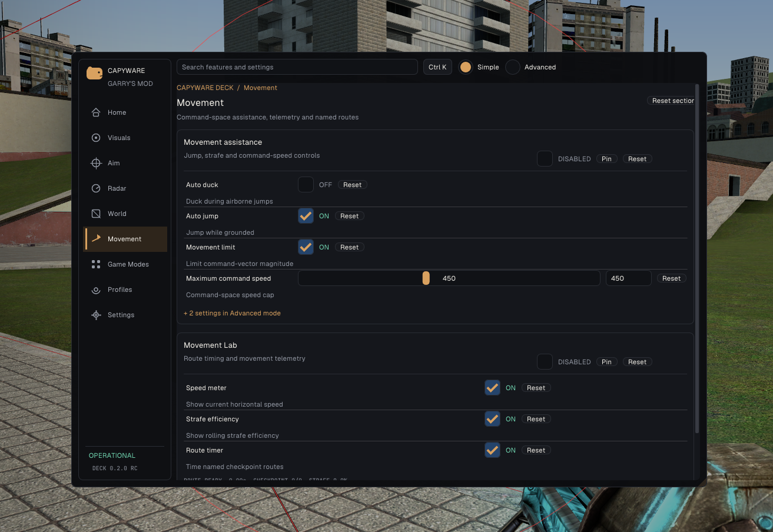Navigate to Radar section label
773x532 pixels.
pos(117,188)
